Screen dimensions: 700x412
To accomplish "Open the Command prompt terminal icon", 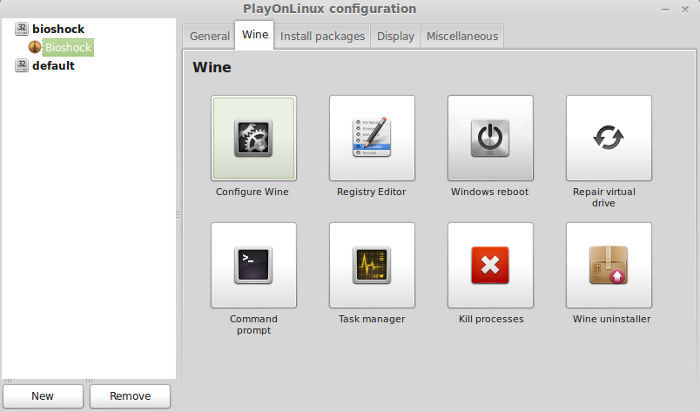I will click(254, 265).
